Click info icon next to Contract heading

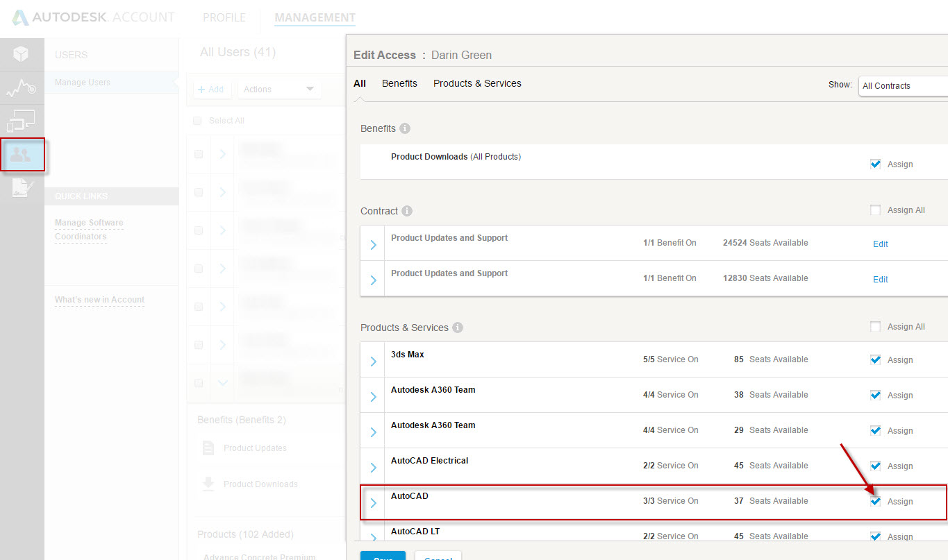pyautogui.click(x=407, y=211)
